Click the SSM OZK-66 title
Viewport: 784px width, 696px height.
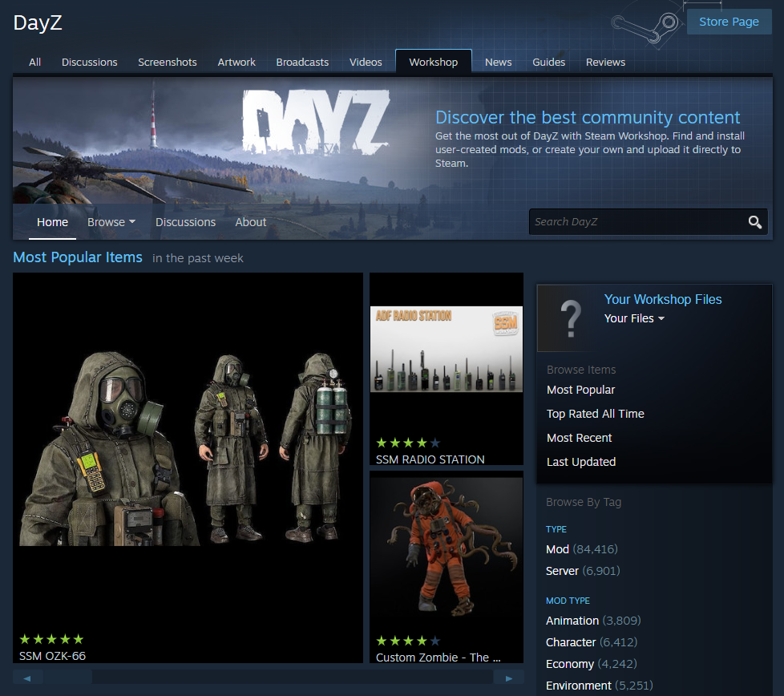pyautogui.click(x=52, y=655)
